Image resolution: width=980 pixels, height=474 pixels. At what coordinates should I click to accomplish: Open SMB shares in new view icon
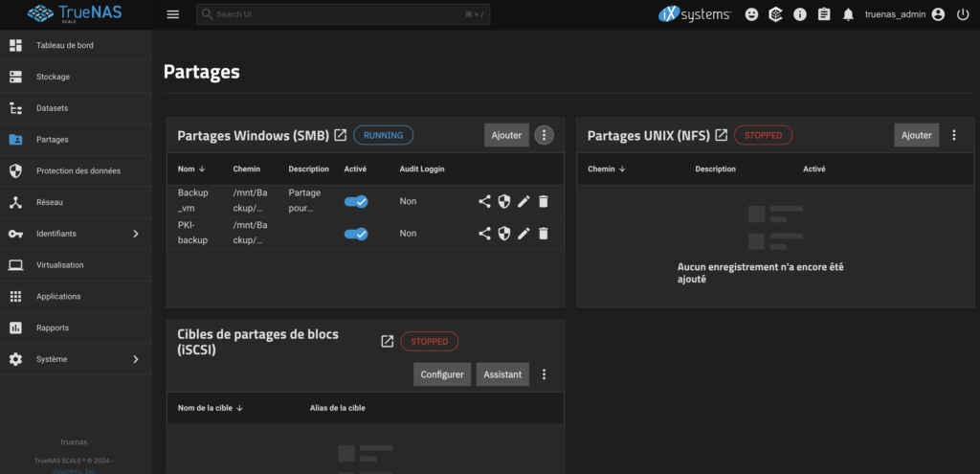pos(340,135)
